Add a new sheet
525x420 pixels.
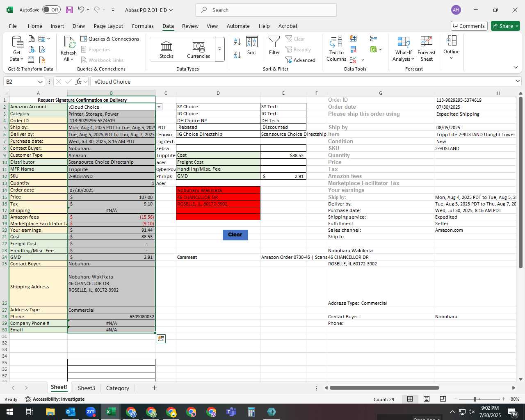point(154,388)
